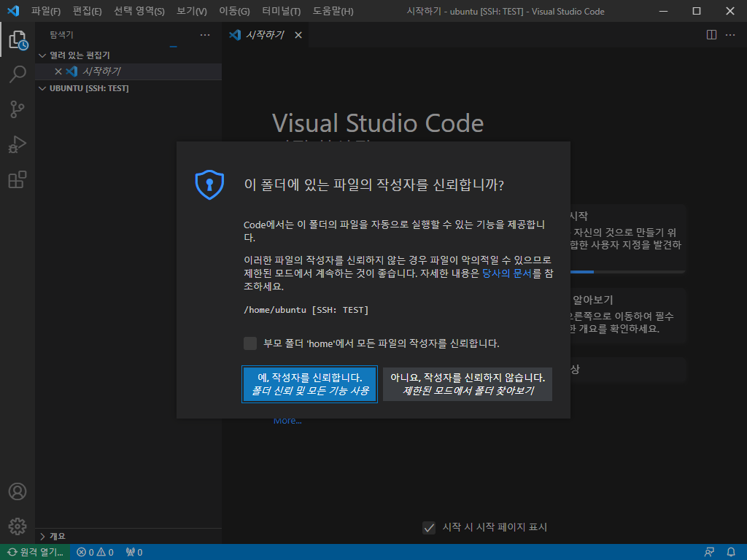Click the errors count icon in status bar
This screenshot has width=747, height=560.
tap(82, 553)
